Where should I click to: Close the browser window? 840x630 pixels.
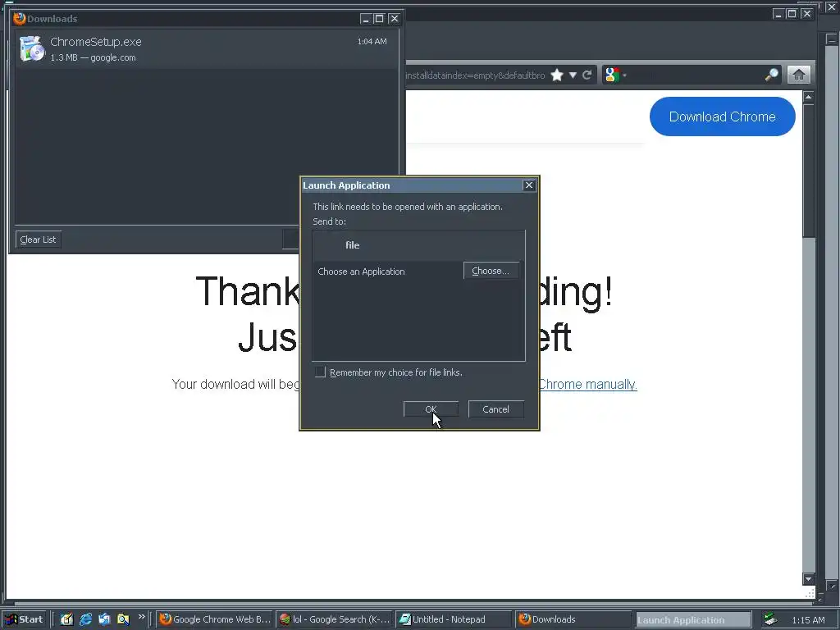tap(806, 14)
